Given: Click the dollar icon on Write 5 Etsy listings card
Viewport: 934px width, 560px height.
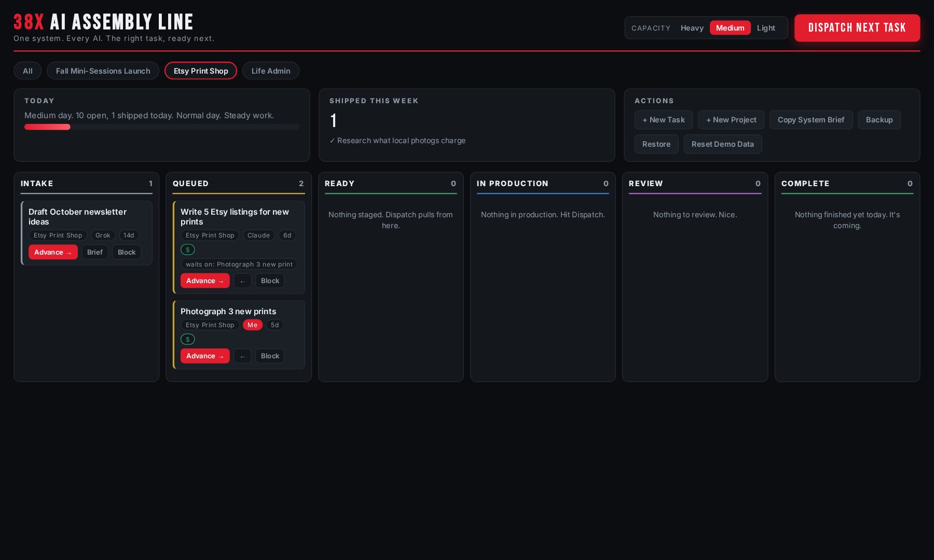Looking at the screenshot, I should click(x=188, y=250).
